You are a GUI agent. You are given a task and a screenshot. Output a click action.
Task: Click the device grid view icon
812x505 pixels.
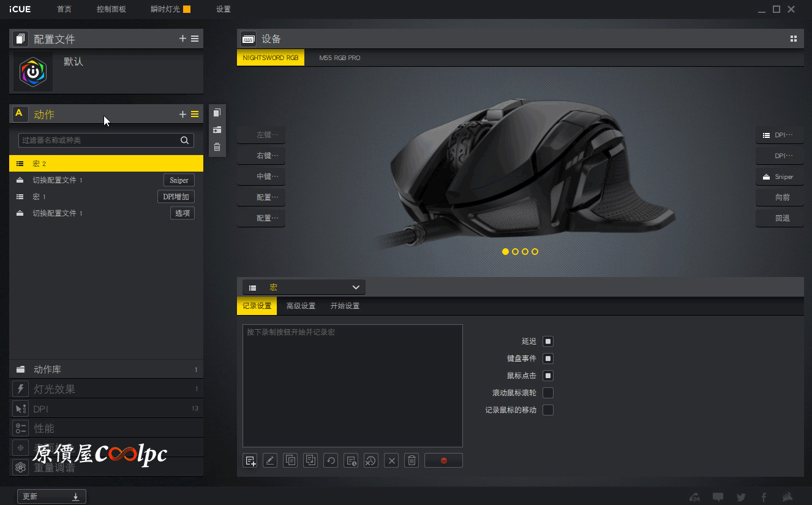[x=794, y=39]
